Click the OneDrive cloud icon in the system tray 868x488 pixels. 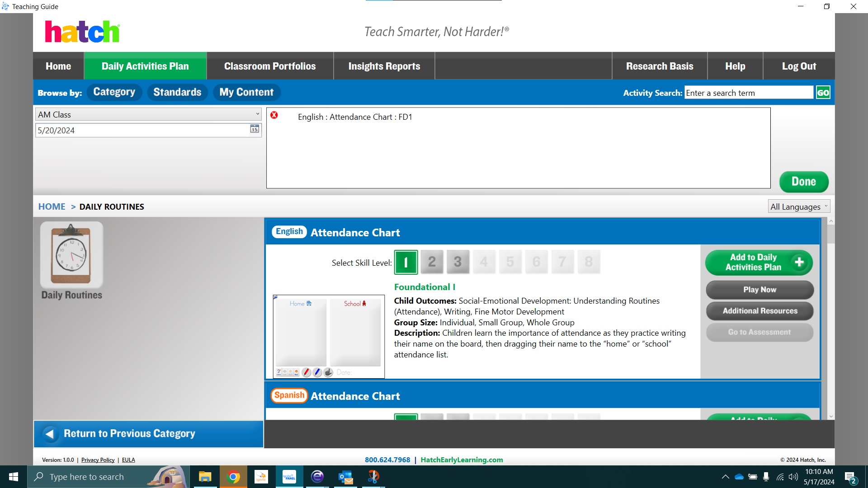pos(739,477)
